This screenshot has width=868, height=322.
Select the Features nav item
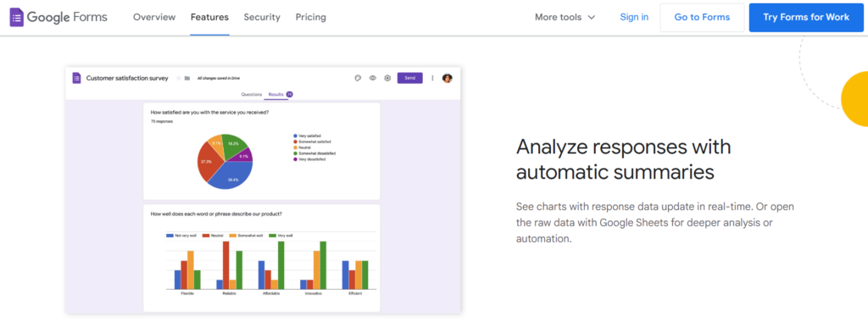(x=209, y=17)
